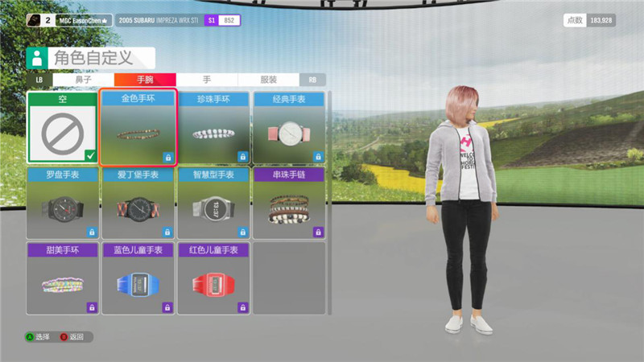Switch to the 鼻子 nose tab

(83, 80)
